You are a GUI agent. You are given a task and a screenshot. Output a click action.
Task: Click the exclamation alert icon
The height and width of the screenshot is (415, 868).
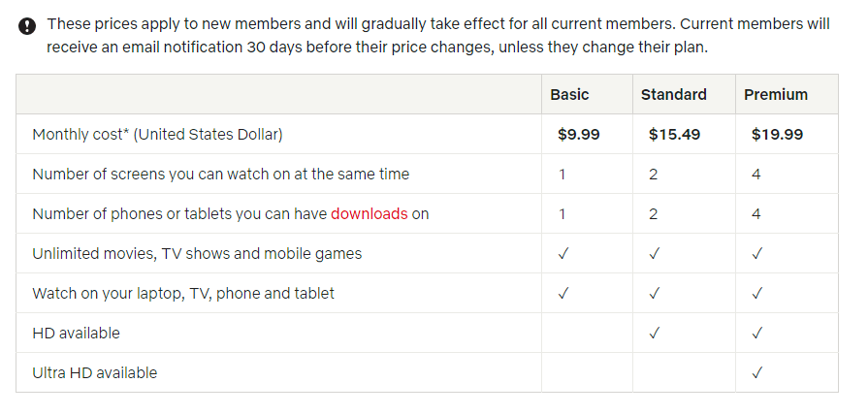point(26,25)
